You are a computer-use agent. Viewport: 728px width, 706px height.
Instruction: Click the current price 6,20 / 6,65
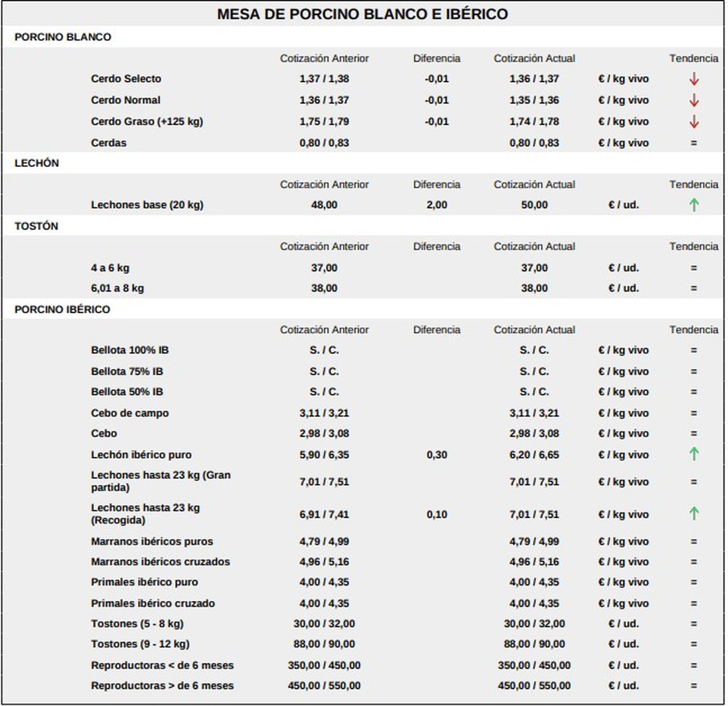[x=534, y=455]
